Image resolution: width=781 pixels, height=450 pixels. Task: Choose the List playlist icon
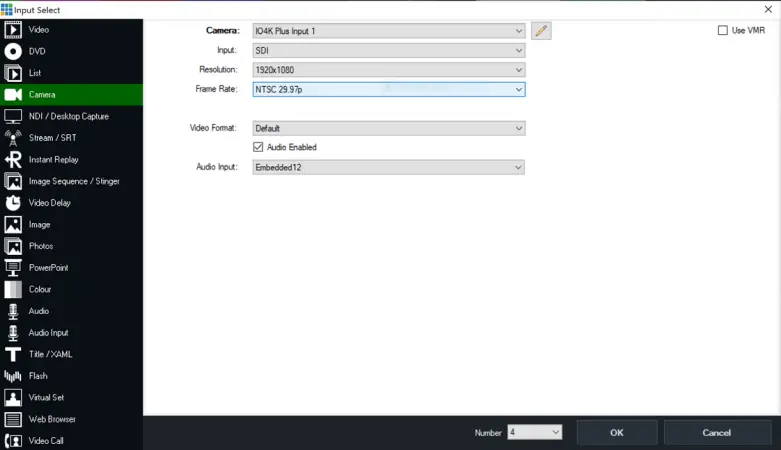(13, 73)
